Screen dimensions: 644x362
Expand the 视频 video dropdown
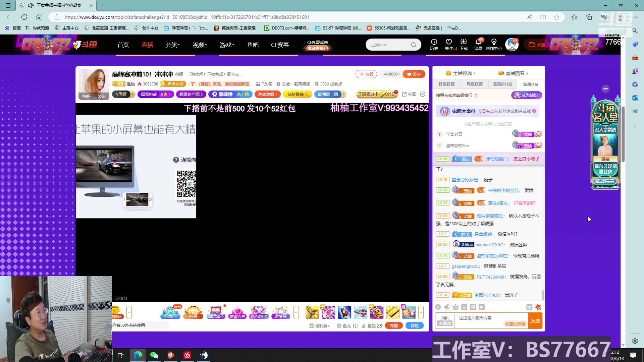pyautogui.click(x=200, y=45)
